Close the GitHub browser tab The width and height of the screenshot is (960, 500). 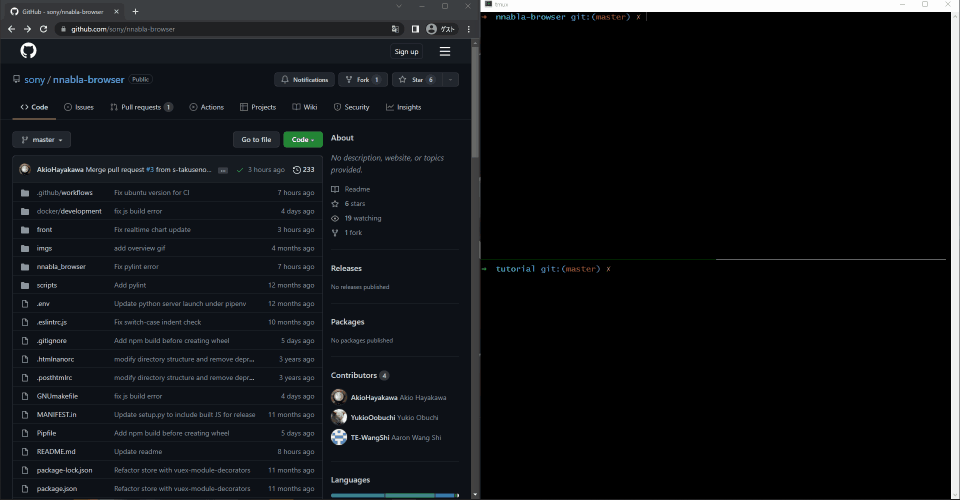[116, 11]
